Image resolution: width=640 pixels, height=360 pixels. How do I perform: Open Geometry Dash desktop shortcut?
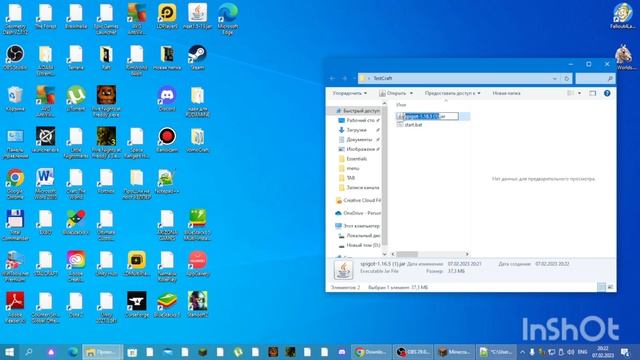(x=15, y=18)
